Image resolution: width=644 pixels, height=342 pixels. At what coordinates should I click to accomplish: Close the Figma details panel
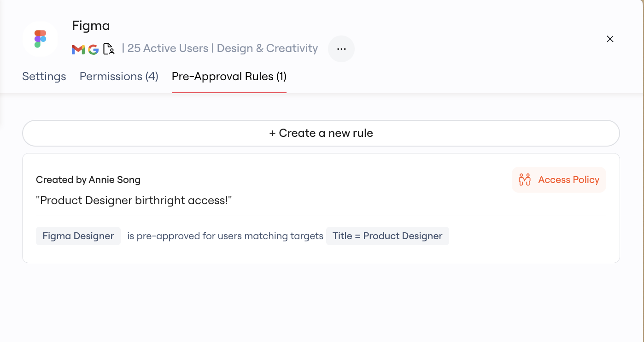[x=610, y=39]
